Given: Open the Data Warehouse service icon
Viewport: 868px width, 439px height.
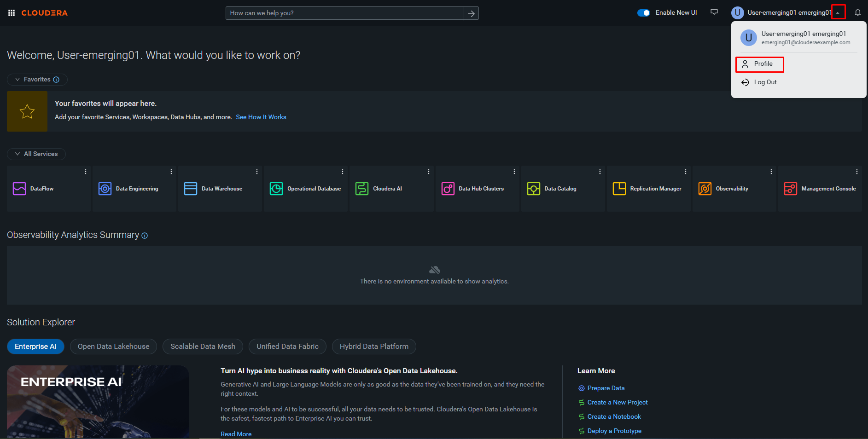Looking at the screenshot, I should coord(191,189).
